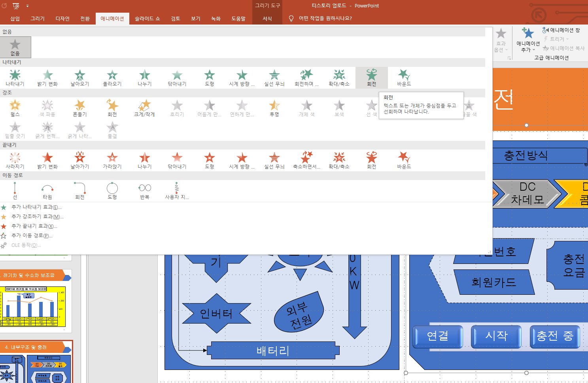Apply the entrance 확대/축소 effect
Image resolution: width=588 pixels, height=383 pixels.
tap(339, 78)
